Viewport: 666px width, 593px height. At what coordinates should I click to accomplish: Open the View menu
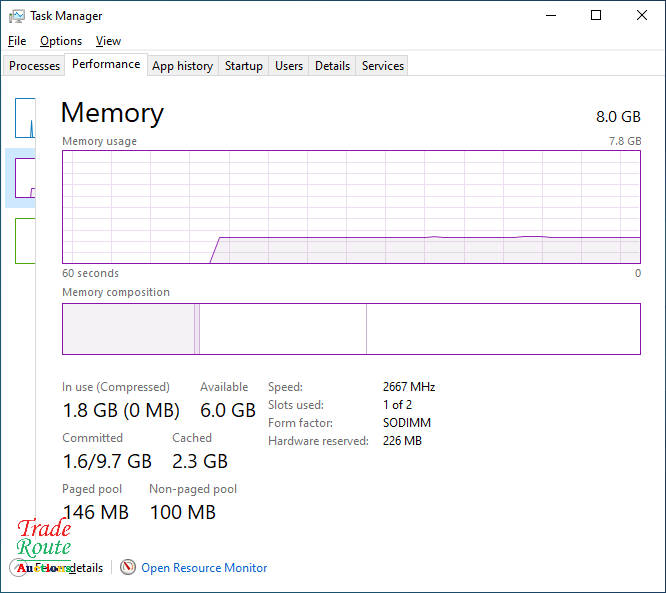(108, 41)
